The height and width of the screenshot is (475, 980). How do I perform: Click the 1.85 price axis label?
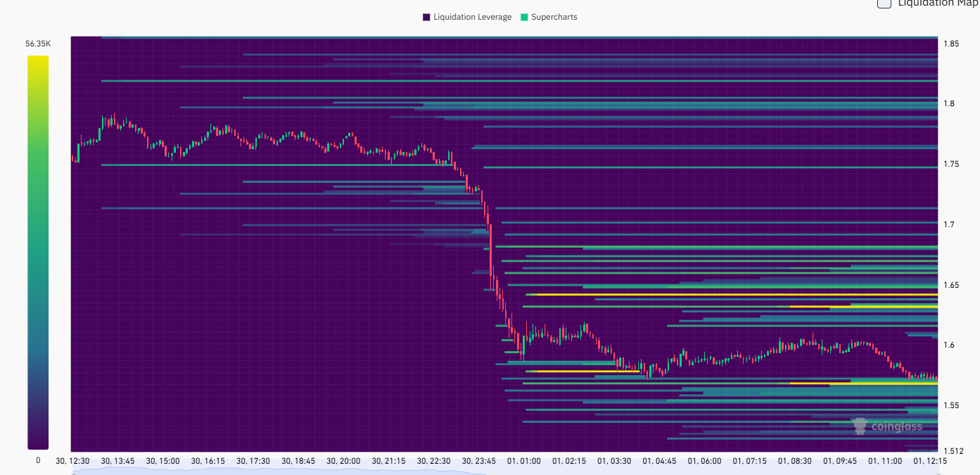tap(950, 44)
